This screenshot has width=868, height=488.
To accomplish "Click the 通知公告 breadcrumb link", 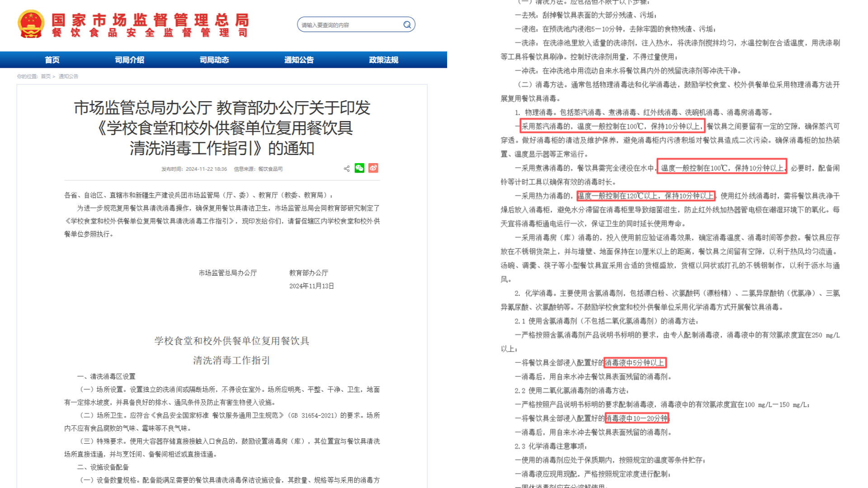I will click(68, 76).
